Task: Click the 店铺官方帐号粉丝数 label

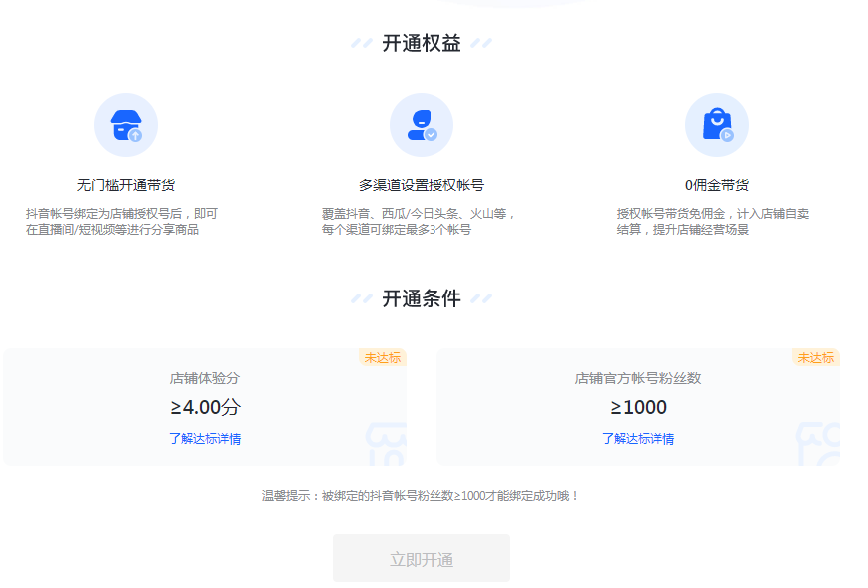Action: tap(638, 379)
